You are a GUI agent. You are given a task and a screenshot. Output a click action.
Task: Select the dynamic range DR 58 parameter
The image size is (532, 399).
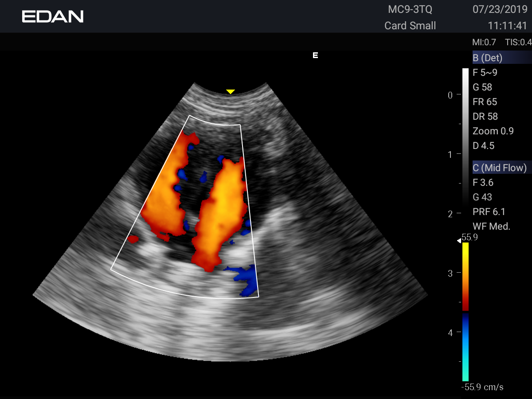[485, 117]
